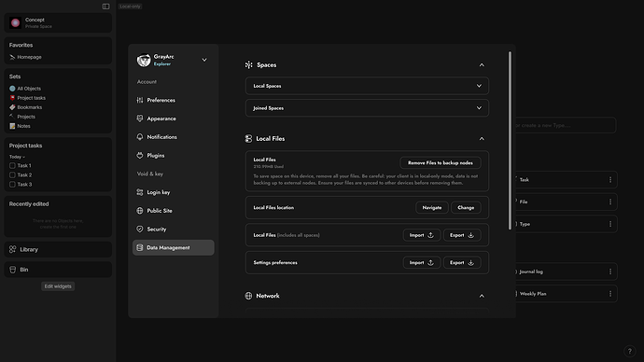
Task: Click the Change location button
Action: click(466, 208)
